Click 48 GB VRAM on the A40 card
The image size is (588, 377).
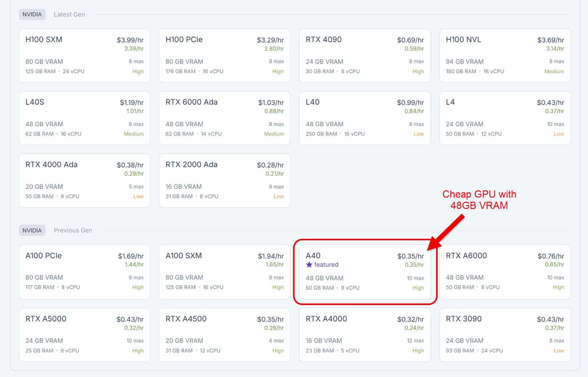(325, 278)
